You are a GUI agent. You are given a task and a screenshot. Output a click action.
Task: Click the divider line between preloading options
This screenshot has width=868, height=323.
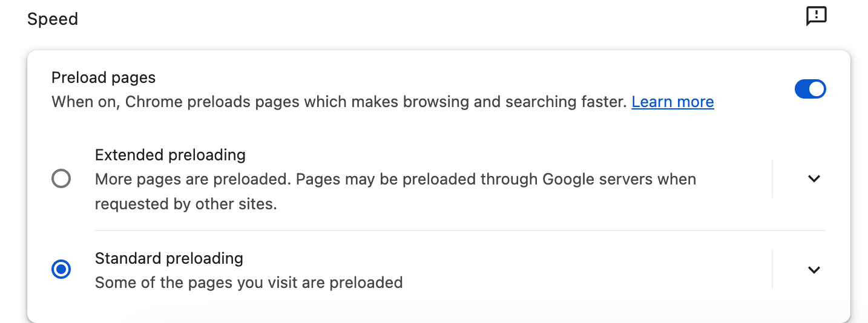click(x=460, y=230)
